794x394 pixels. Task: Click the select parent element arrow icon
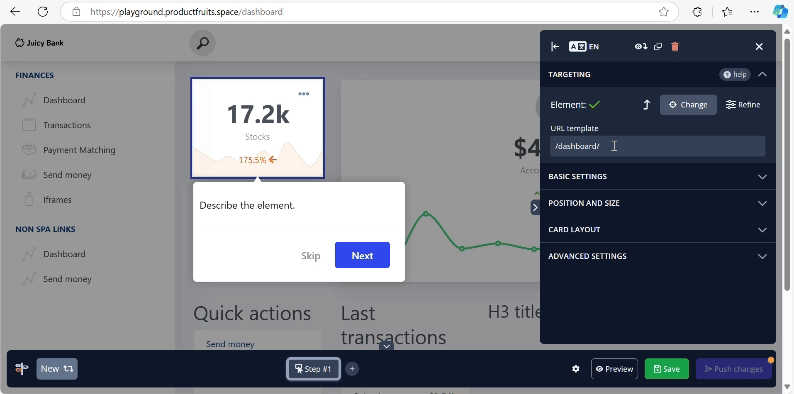[647, 105]
